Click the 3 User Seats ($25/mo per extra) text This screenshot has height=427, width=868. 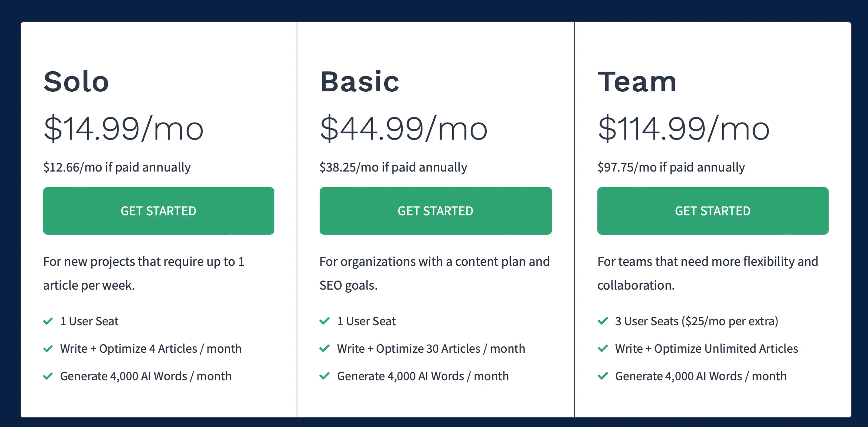696,321
